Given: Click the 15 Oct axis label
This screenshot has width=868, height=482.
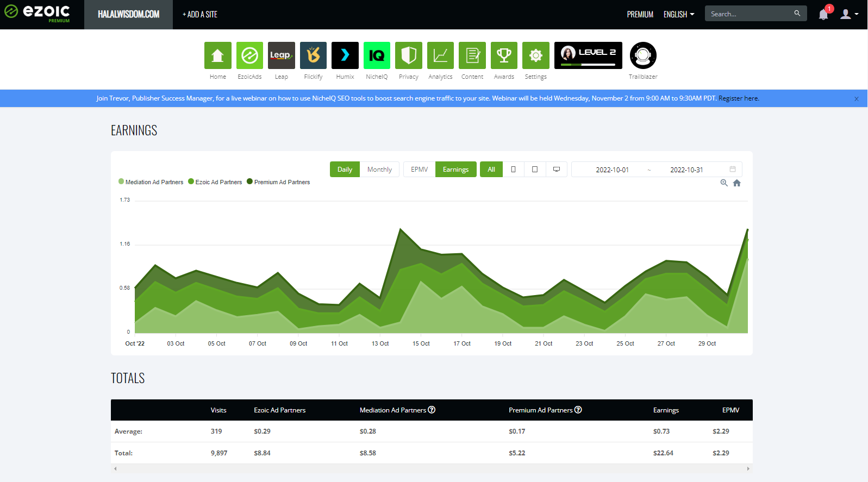Looking at the screenshot, I should 421,343.
